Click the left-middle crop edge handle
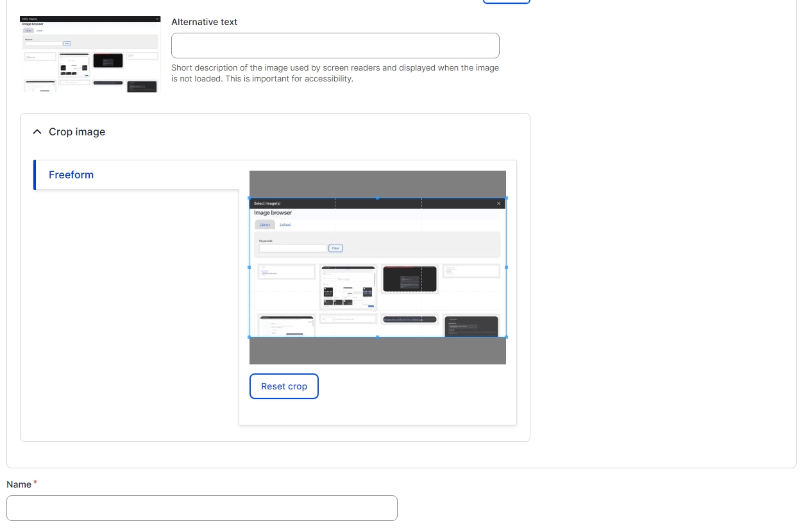This screenshot has height=528, width=812. tap(250, 267)
